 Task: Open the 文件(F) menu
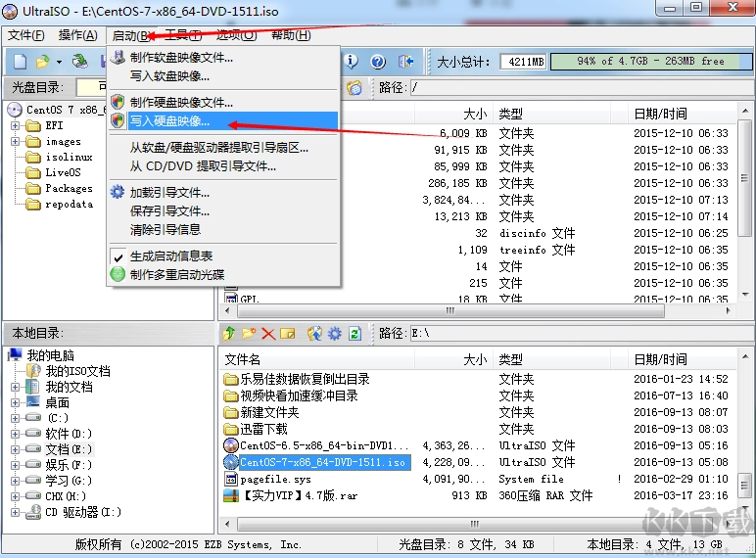click(26, 35)
